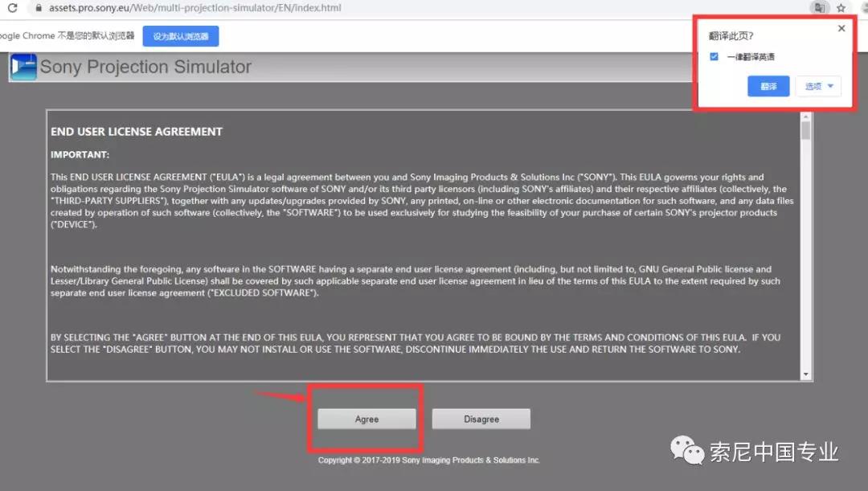Close the translate popup
Screen dimensions: 868x491
click(841, 28)
